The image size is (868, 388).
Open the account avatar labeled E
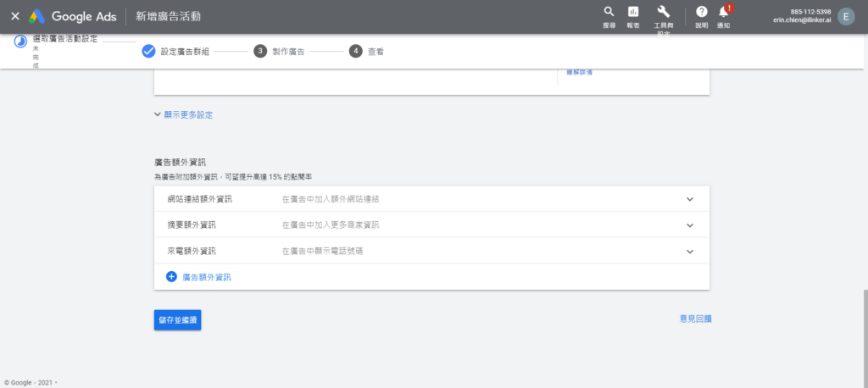point(846,16)
